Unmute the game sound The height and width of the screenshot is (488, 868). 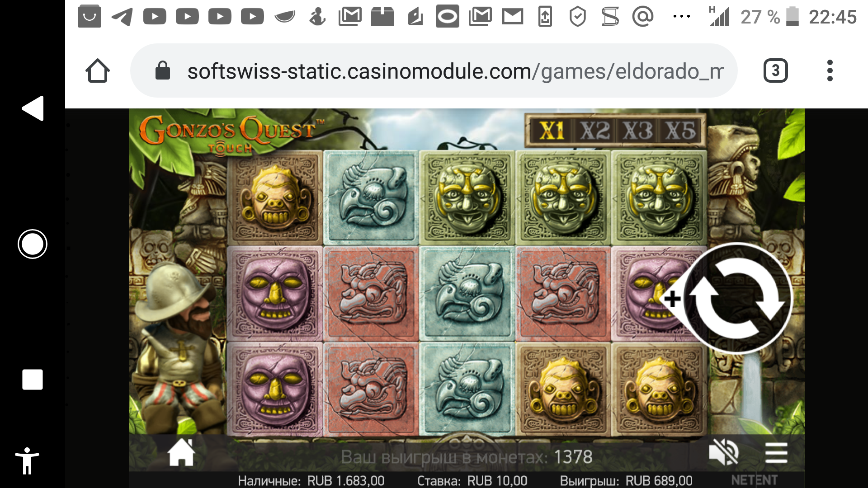723,453
